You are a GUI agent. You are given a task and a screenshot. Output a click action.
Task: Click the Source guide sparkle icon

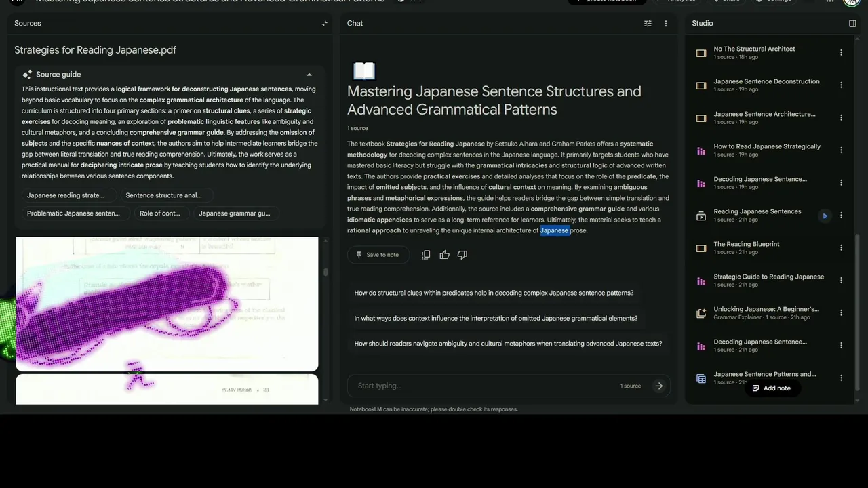pos(27,75)
